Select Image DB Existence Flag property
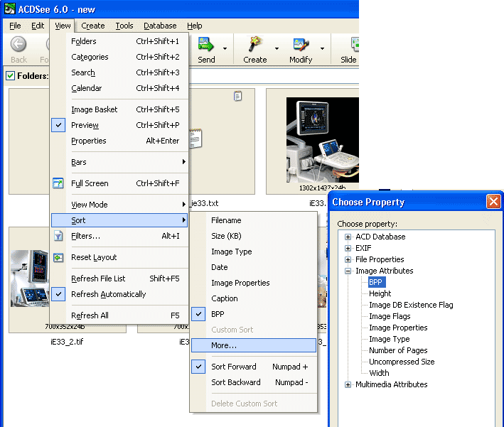Image resolution: width=504 pixels, height=427 pixels. click(411, 305)
